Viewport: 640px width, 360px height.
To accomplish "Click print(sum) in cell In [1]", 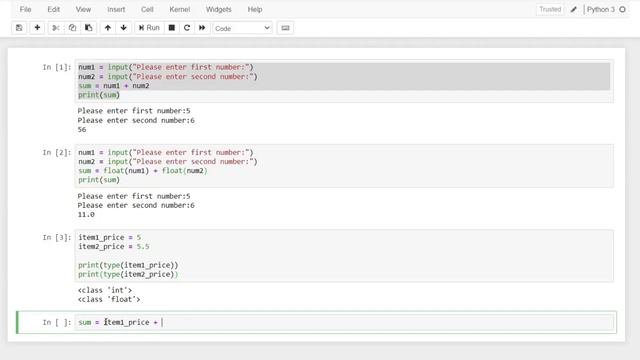I will (x=99, y=95).
